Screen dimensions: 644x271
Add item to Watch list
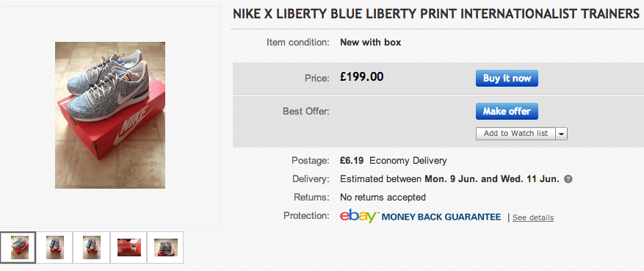click(x=515, y=134)
